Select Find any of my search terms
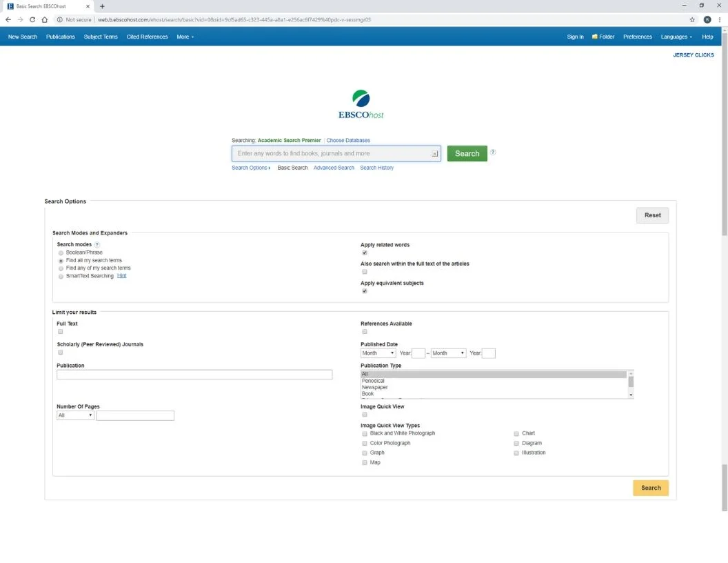The height and width of the screenshot is (563, 728). [x=61, y=268]
